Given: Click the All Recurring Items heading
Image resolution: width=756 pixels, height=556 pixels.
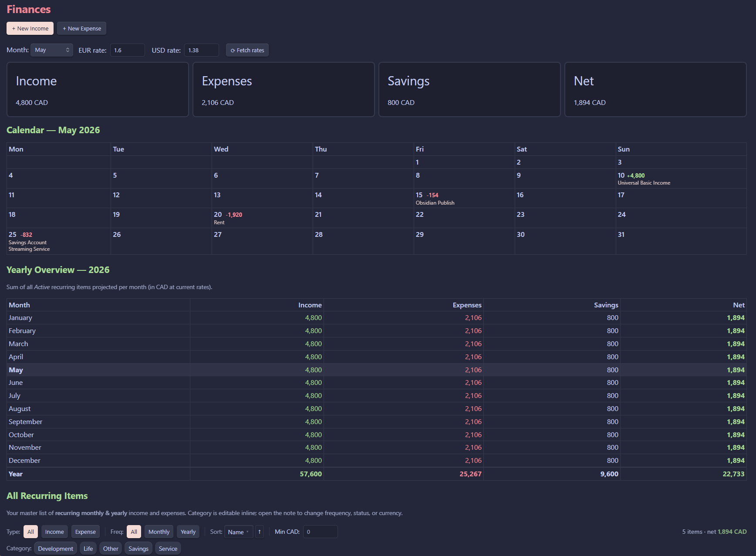Looking at the screenshot, I should [47, 496].
